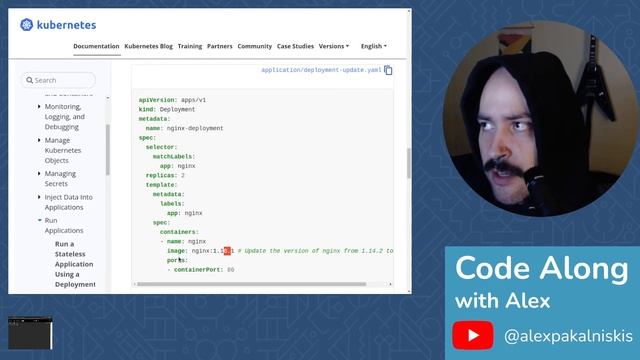Click the 'kubernetes' wordmark text
640x360 pixels.
coord(67,25)
